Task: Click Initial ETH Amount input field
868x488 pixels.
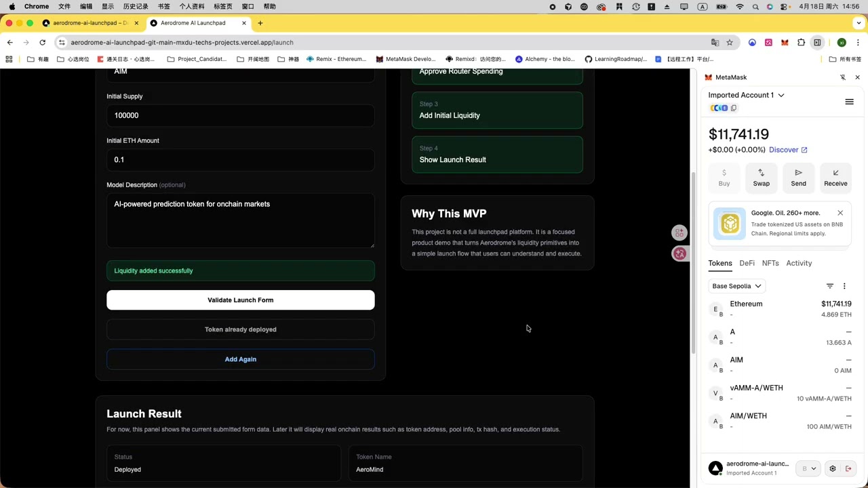Action: [240, 160]
